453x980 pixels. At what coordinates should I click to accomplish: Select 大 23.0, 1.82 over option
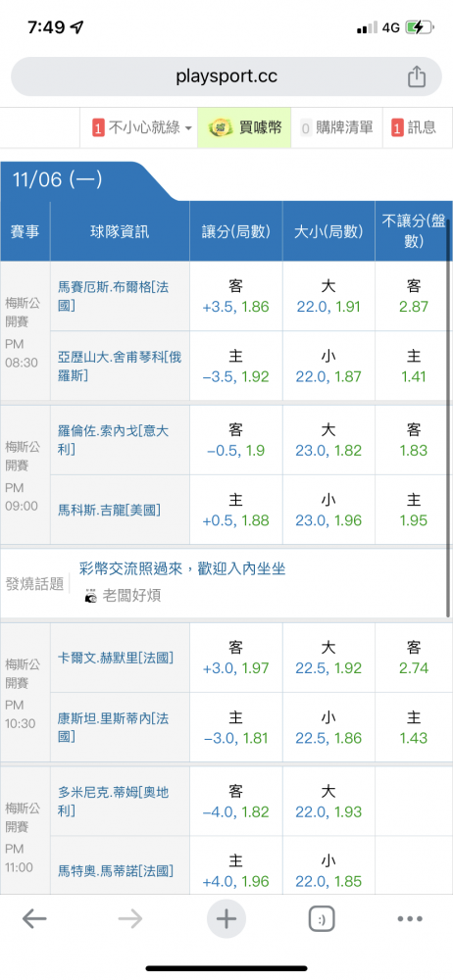click(328, 440)
